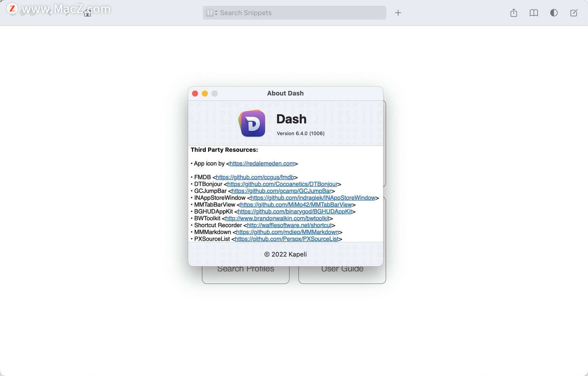
Task: Click the Version 6.4.0 (1006) text
Action: coord(300,133)
